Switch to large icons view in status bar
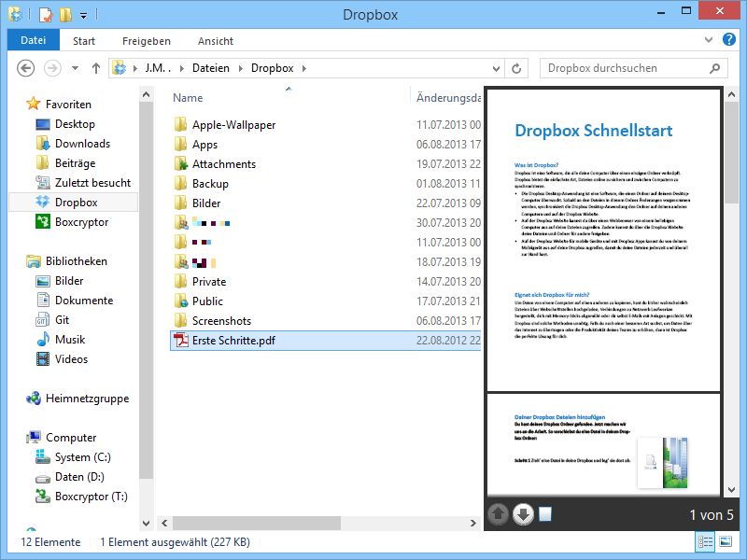The image size is (747, 560). click(x=726, y=541)
